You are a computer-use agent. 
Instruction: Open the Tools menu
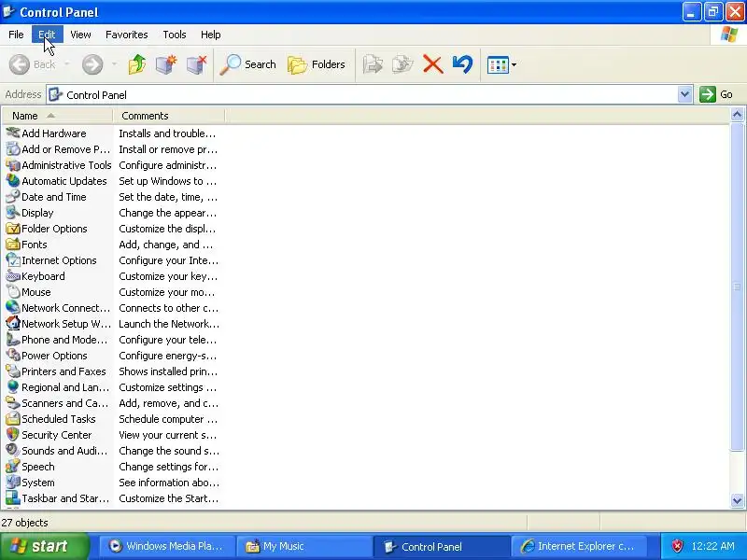[x=175, y=35]
